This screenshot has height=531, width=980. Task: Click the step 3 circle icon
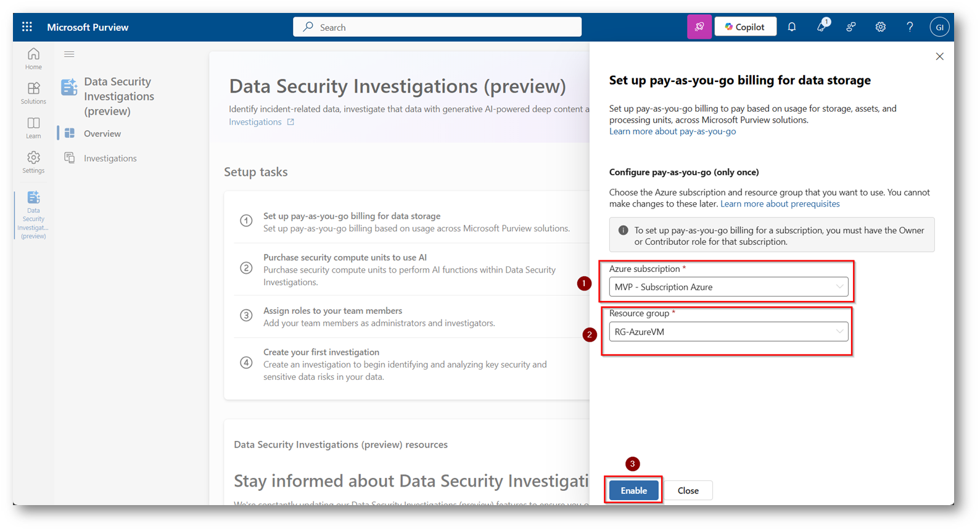coord(246,315)
